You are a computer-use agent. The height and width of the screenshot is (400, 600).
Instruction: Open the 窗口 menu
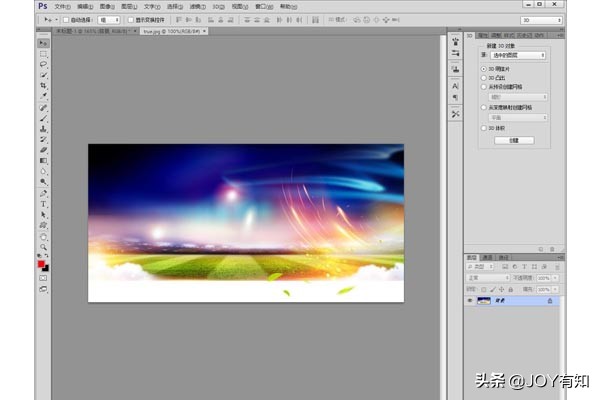click(x=264, y=7)
